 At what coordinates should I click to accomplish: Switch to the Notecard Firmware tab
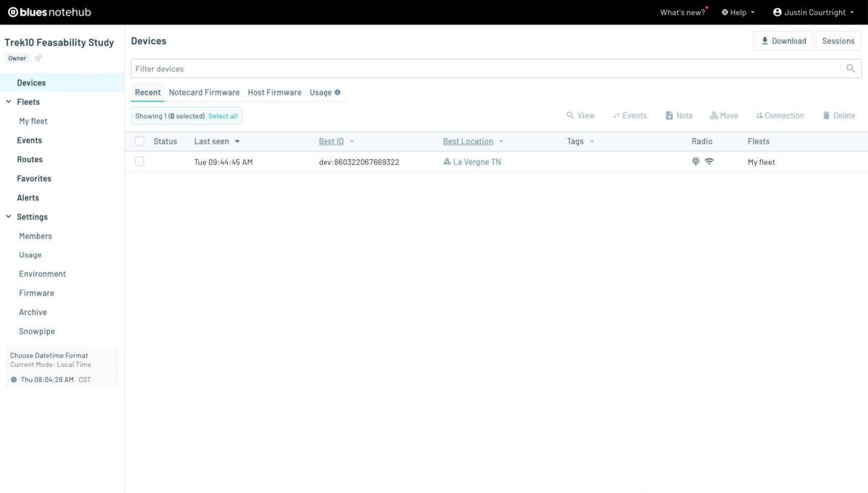click(204, 93)
